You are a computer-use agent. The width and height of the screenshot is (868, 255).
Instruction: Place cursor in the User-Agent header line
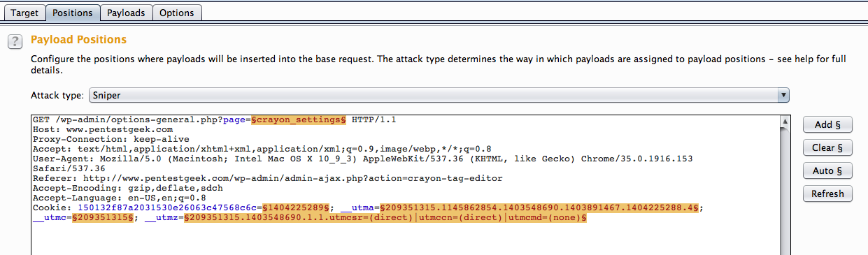[362, 159]
